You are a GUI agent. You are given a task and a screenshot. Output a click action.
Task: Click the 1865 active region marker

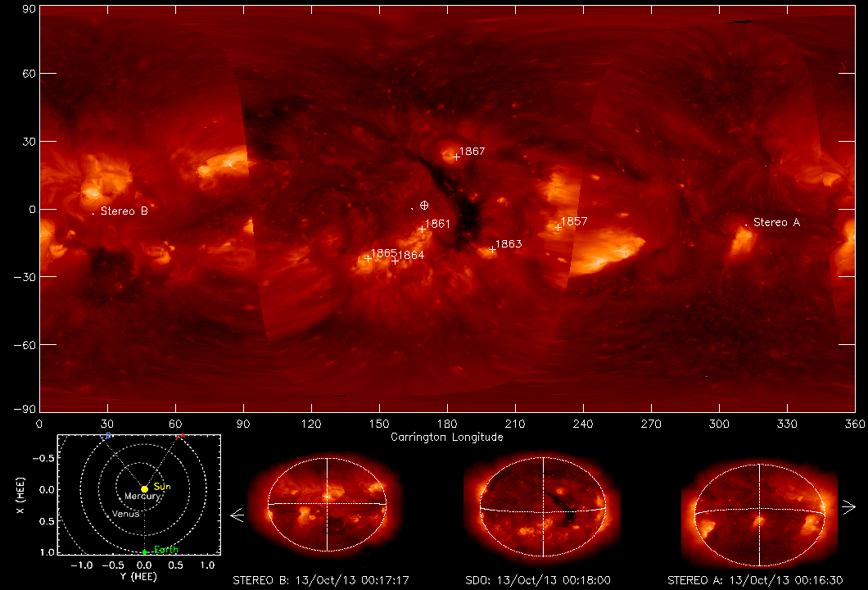tap(368, 258)
